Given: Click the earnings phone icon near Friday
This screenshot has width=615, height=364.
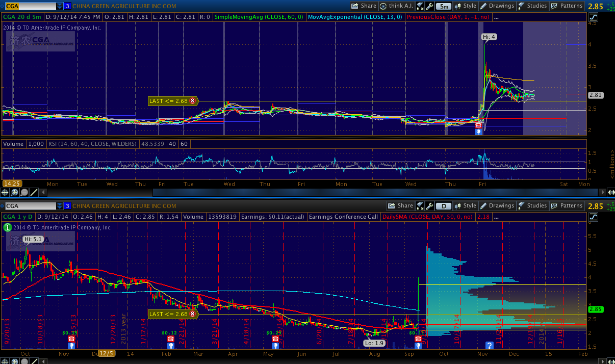Looking at the screenshot, I should [478, 125].
